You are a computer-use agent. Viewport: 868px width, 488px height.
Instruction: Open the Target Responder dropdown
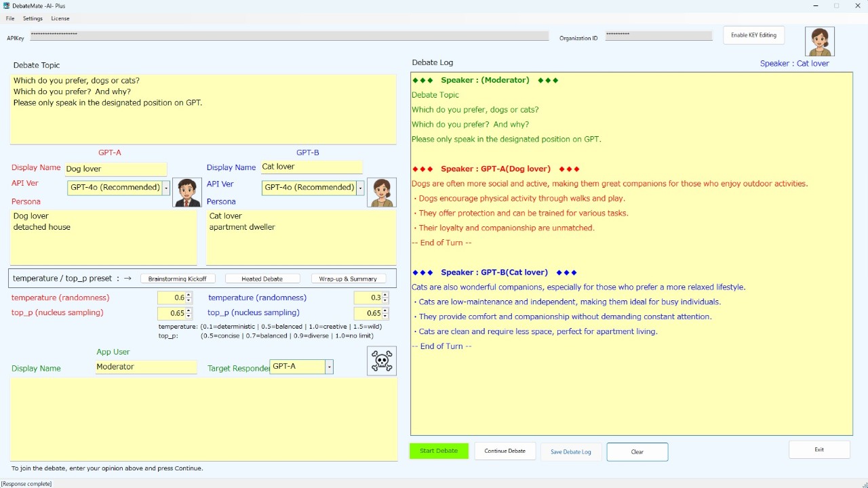point(329,367)
